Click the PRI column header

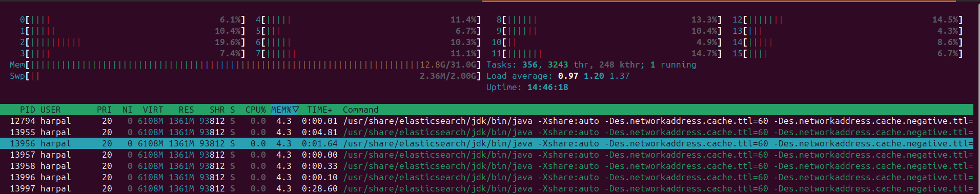pyautogui.click(x=104, y=110)
